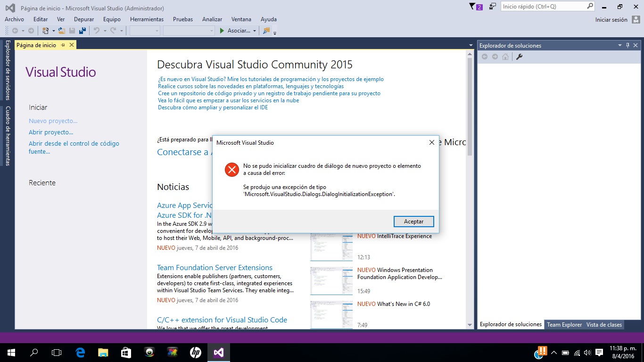Open the What's New in C# 6.0 thumbnail

coord(331,314)
